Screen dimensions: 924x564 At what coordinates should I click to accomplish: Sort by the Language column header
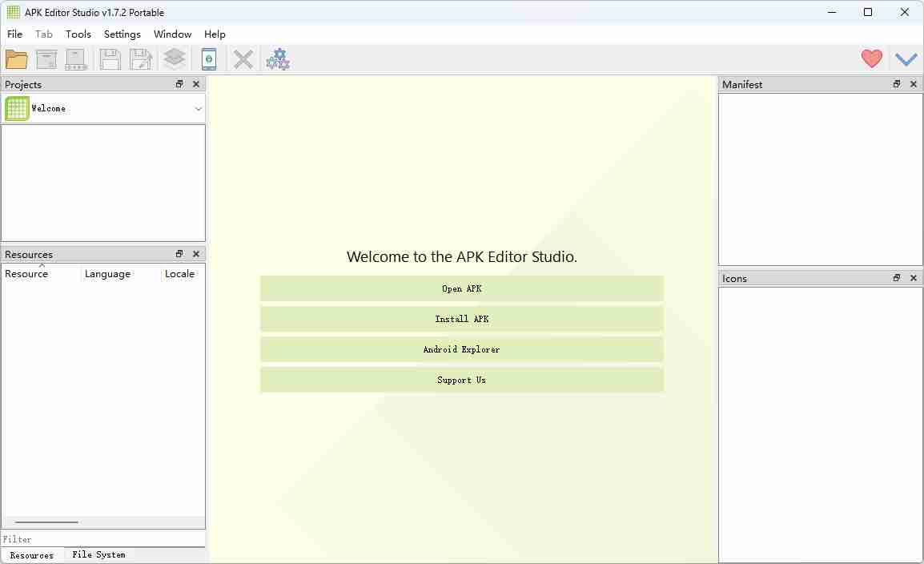107,274
